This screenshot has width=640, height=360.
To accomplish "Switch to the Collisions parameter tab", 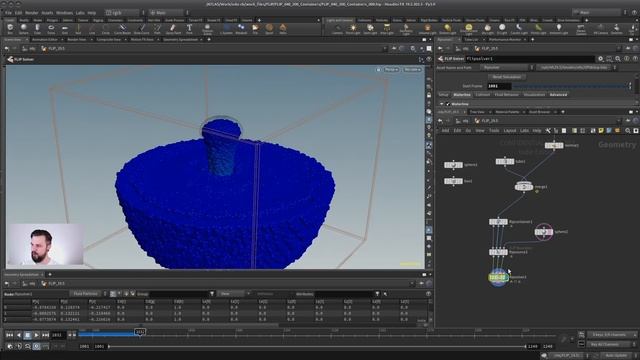I will (482, 95).
